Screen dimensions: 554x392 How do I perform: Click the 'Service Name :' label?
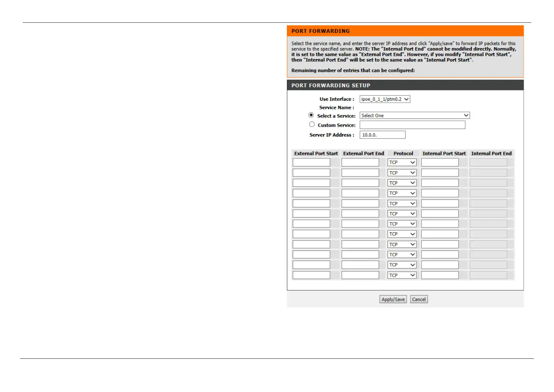[337, 108]
